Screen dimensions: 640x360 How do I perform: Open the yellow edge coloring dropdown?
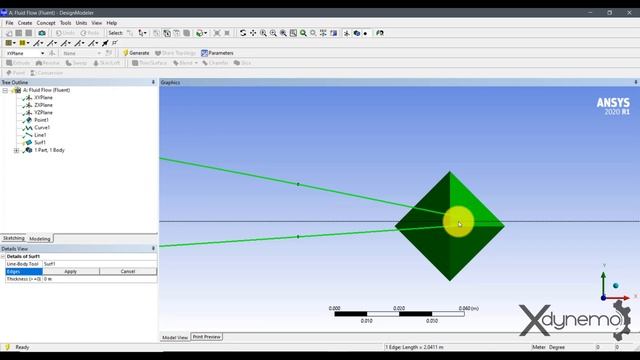point(24,43)
